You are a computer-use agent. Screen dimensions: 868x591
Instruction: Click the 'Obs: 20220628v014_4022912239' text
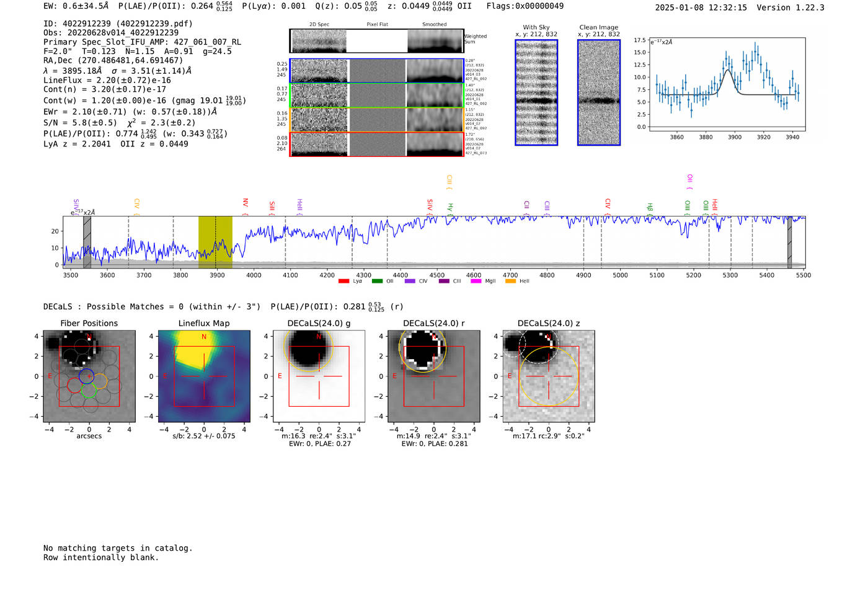[111, 33]
